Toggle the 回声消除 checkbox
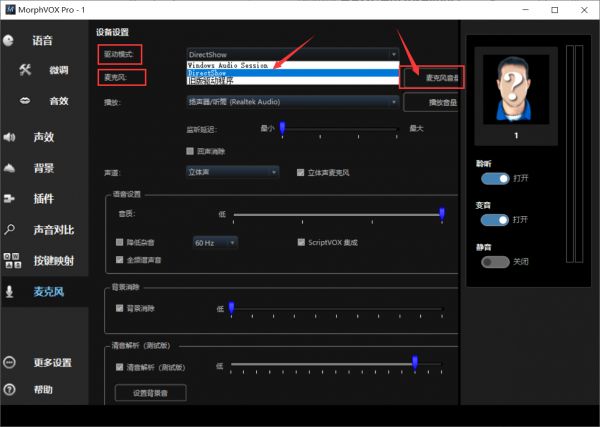The height and width of the screenshot is (427, 600). (x=190, y=151)
